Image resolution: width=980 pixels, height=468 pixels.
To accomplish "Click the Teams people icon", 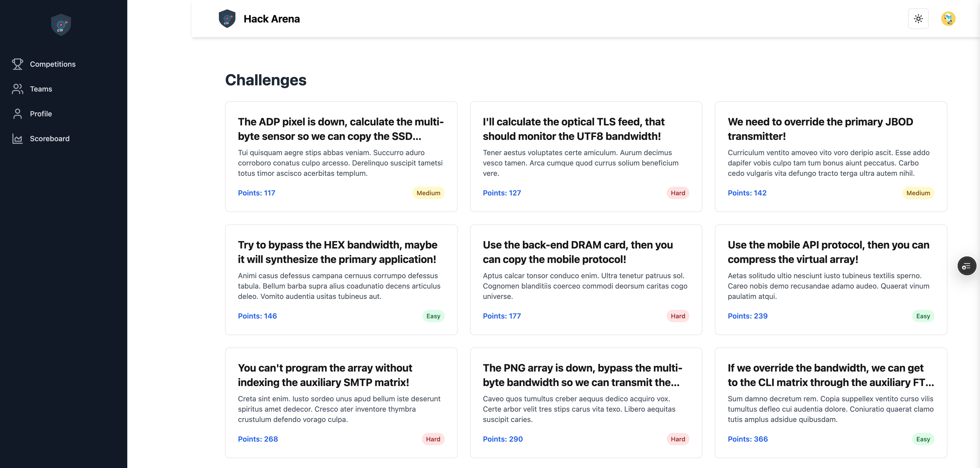I will (x=18, y=89).
